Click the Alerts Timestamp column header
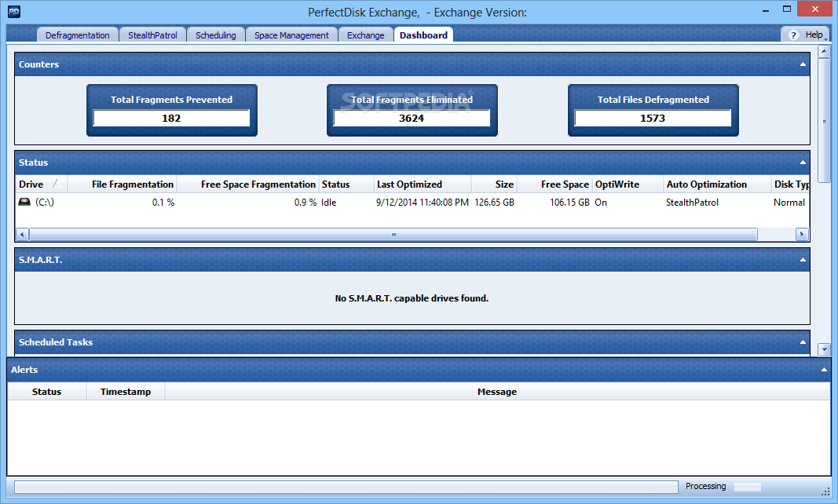 tap(126, 392)
